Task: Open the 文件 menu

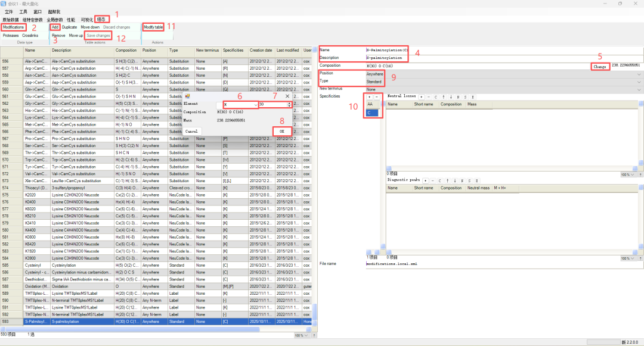Action: coord(8,12)
